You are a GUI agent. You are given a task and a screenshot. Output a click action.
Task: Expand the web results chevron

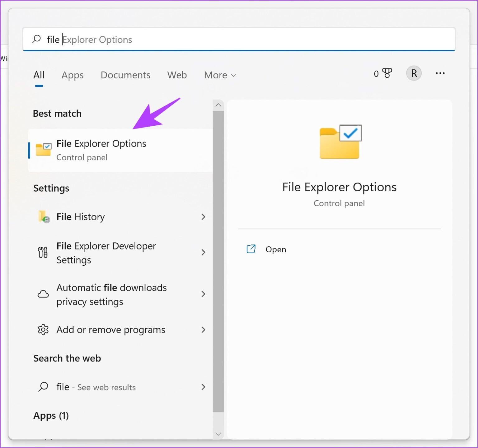204,387
